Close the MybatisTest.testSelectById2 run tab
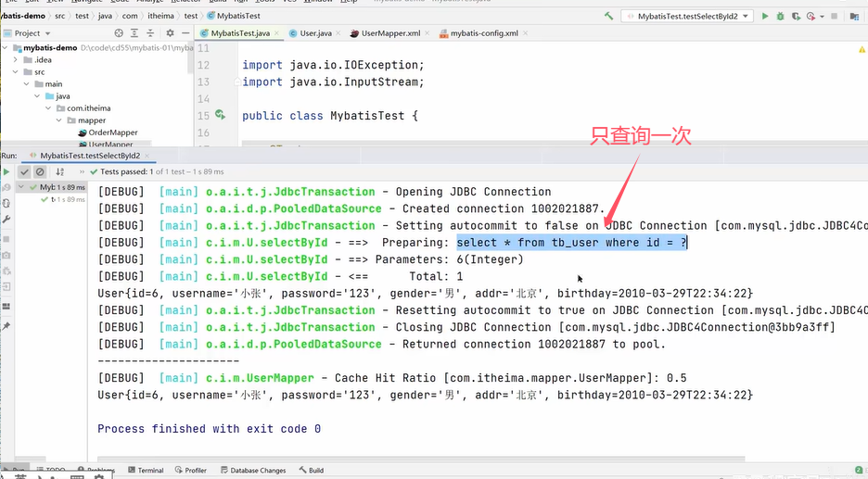The image size is (868, 479). (147, 156)
